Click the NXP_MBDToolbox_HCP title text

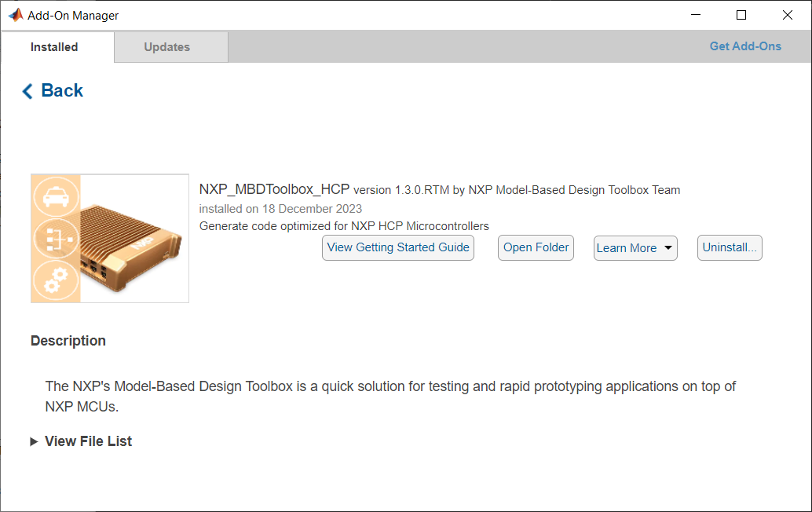(x=271, y=189)
